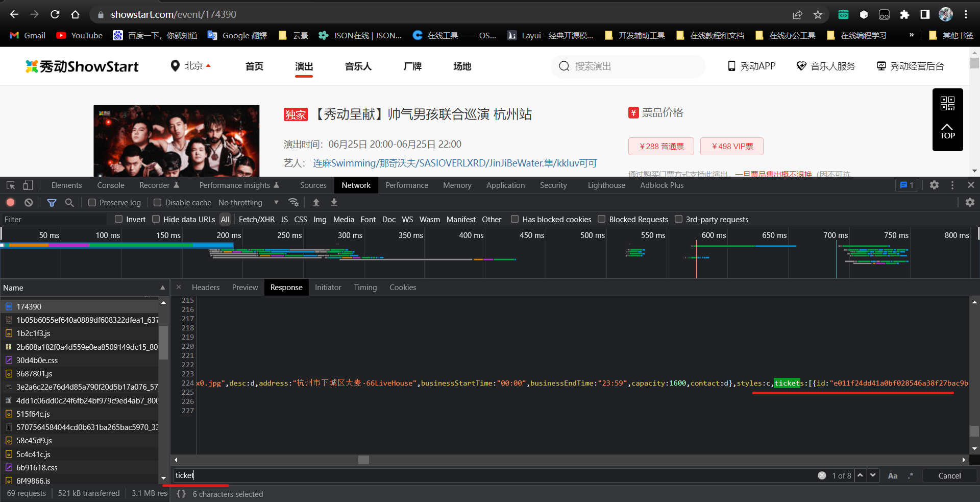Screen dimensions: 980x502
Task: Open console issues badge showing 1
Action: pyautogui.click(x=906, y=185)
